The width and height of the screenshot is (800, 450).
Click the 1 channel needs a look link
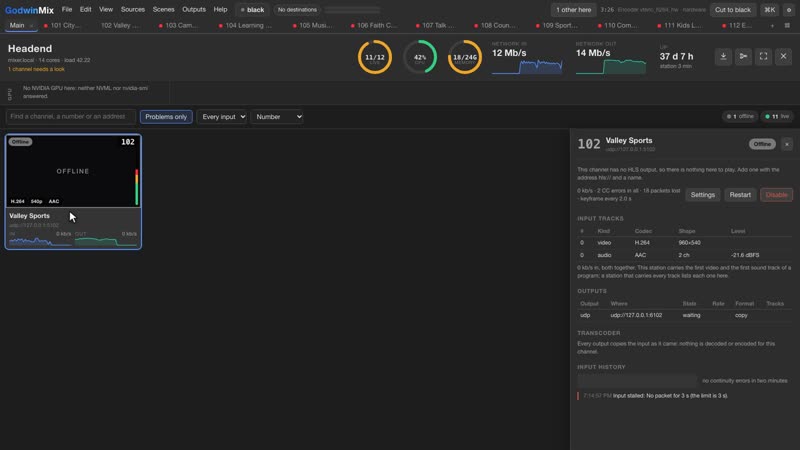(36, 69)
